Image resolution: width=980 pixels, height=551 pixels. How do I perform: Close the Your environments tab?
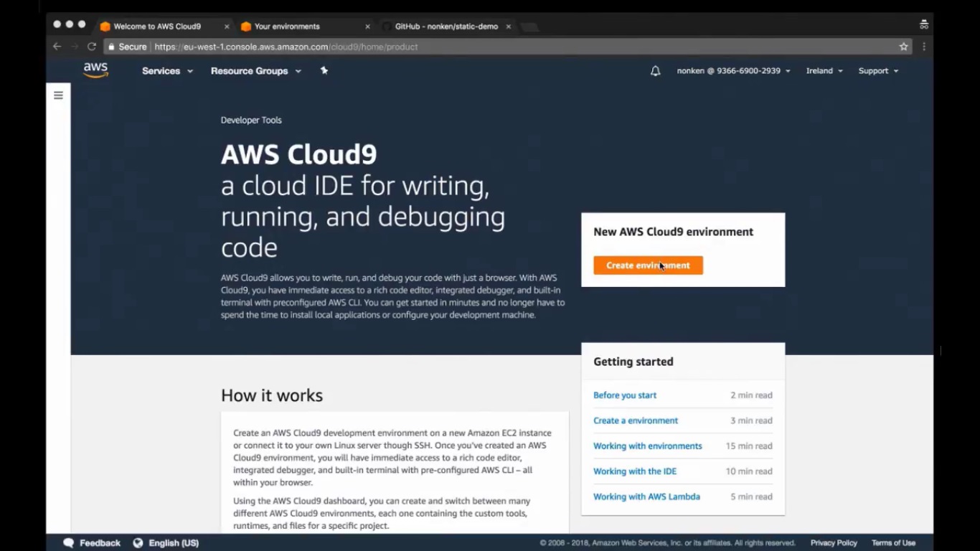367,27
